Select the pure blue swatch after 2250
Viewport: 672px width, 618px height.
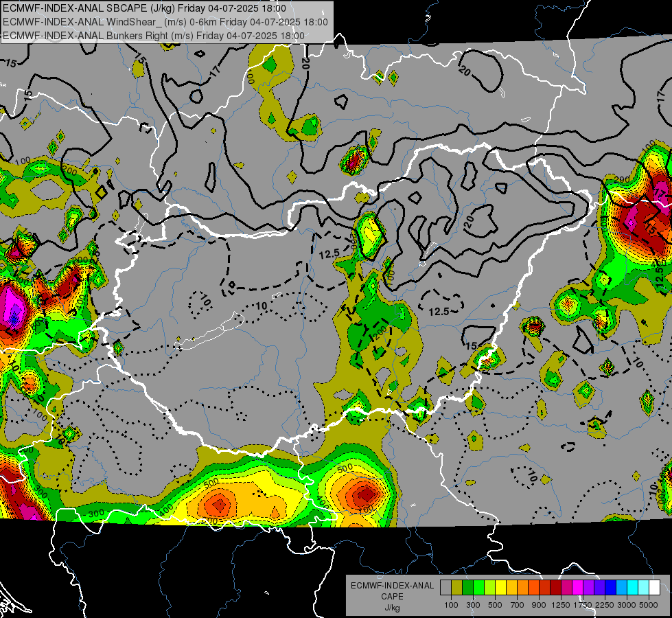[611, 588]
